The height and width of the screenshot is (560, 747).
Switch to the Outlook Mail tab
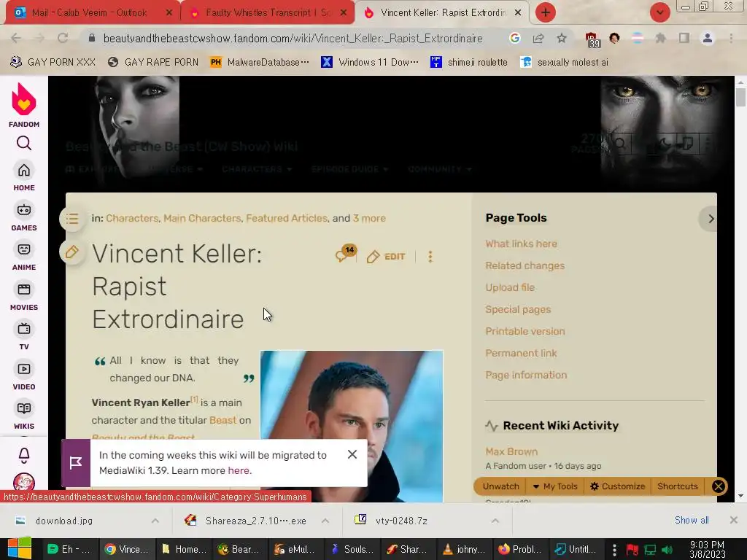click(90, 12)
